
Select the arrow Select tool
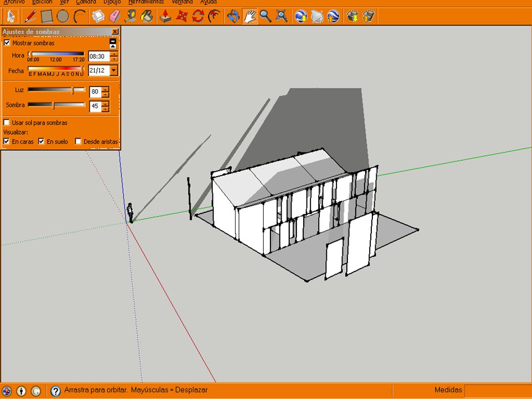[11, 16]
